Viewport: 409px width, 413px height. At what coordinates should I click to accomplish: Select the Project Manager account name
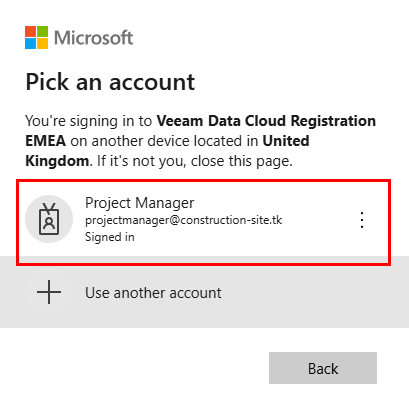140,203
